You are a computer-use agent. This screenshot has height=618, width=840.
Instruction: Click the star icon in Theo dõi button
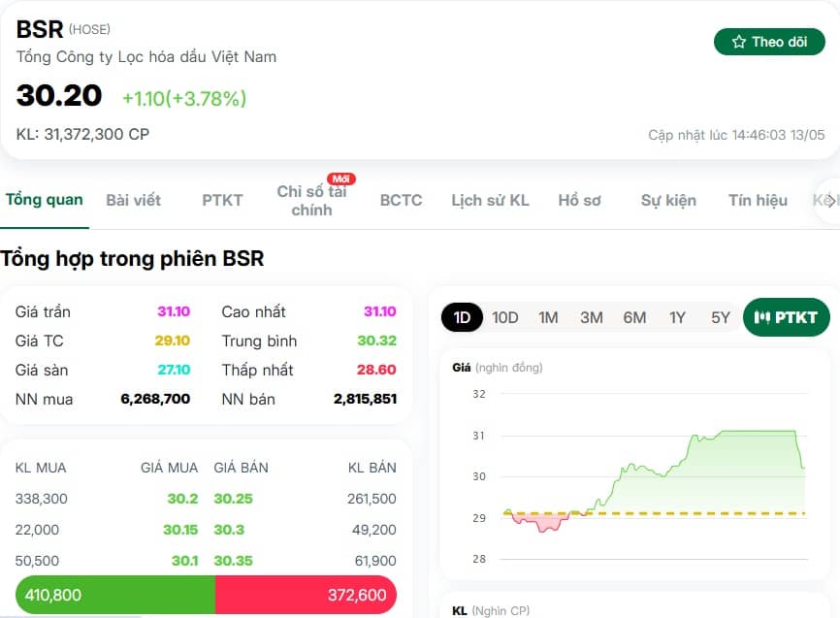[x=739, y=42]
